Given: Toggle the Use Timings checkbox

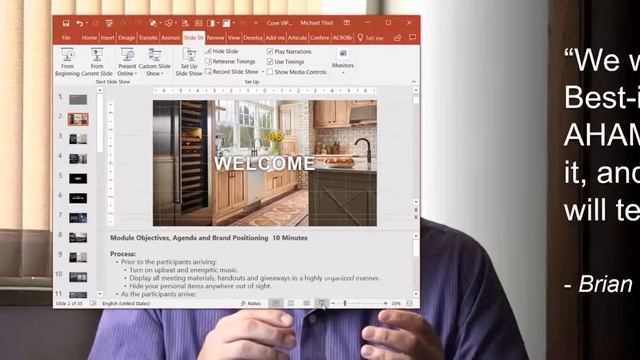Looking at the screenshot, I should (270, 62).
